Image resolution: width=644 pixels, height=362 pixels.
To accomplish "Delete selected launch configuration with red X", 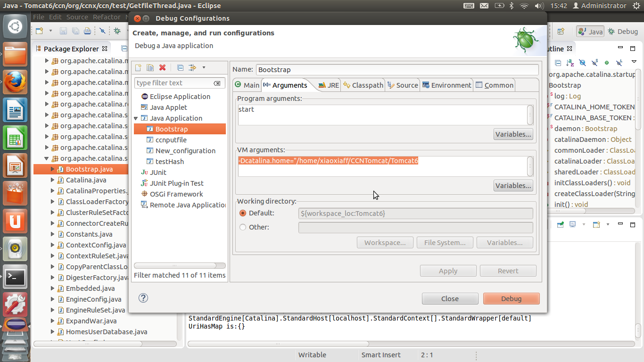I will [162, 68].
